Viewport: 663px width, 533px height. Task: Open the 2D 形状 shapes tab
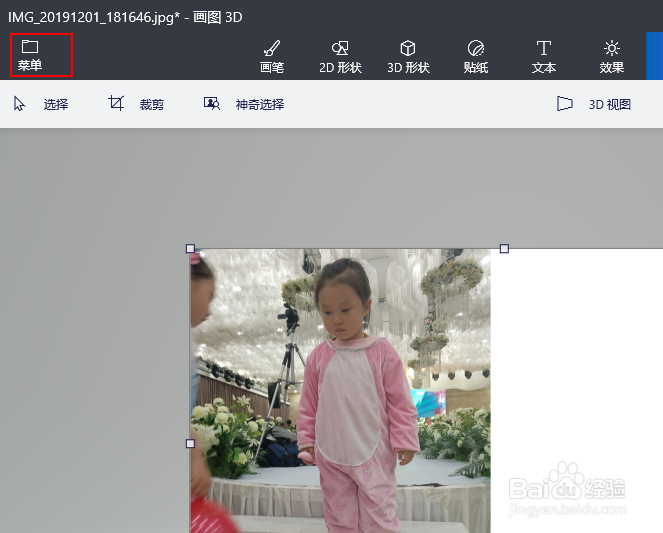[340, 57]
